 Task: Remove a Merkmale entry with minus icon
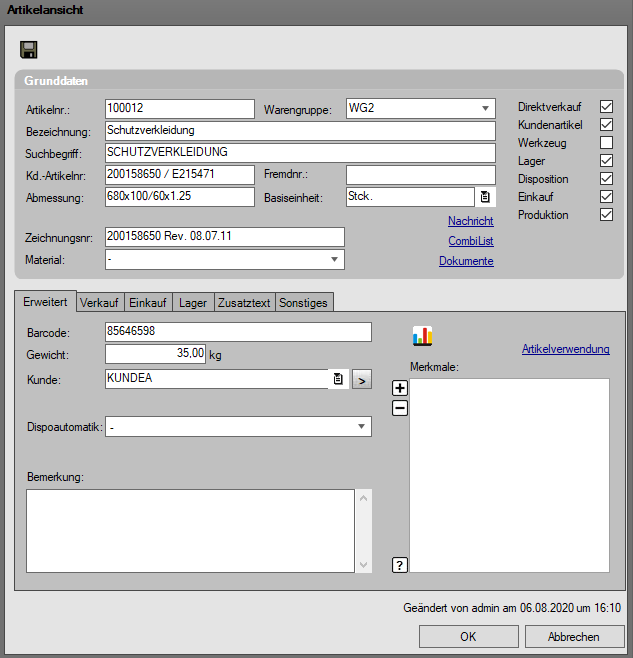[x=400, y=408]
